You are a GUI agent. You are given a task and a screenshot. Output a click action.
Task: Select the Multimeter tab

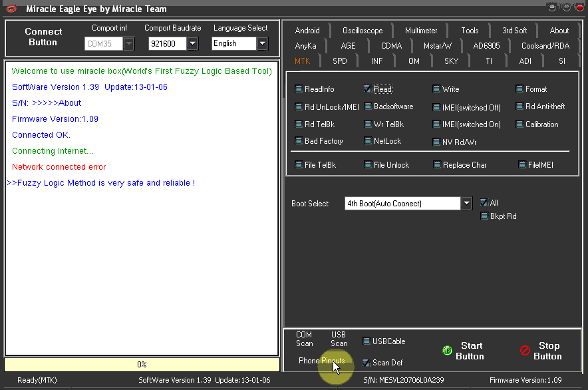(421, 31)
